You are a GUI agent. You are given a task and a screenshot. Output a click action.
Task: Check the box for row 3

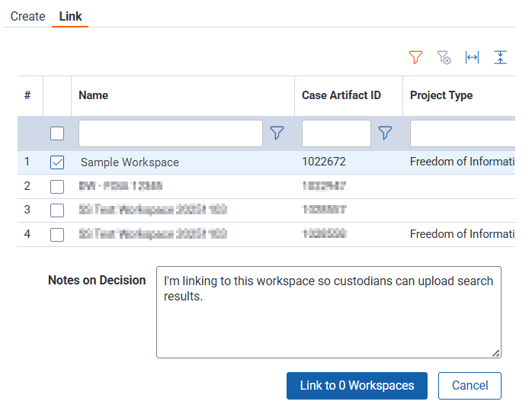[x=57, y=210]
